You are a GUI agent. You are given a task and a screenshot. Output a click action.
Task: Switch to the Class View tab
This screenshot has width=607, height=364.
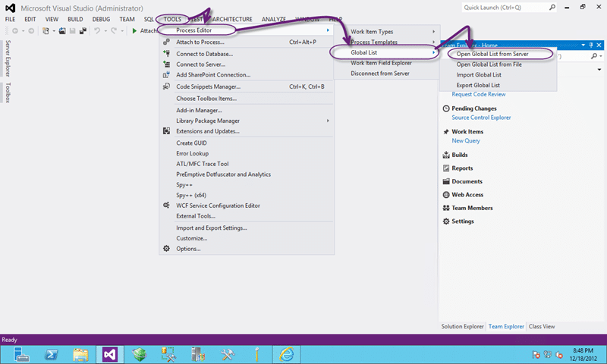click(542, 327)
